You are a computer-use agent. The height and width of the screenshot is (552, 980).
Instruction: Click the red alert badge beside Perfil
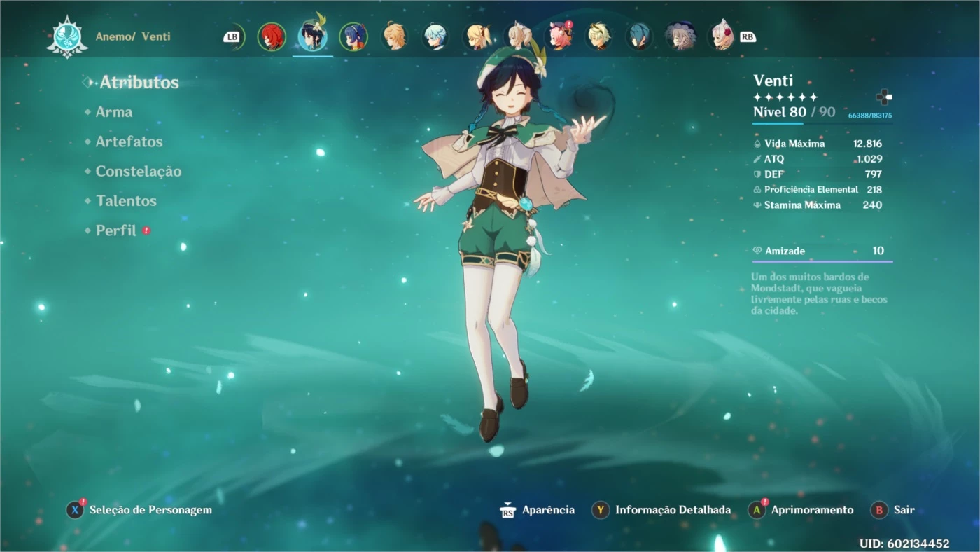(146, 230)
